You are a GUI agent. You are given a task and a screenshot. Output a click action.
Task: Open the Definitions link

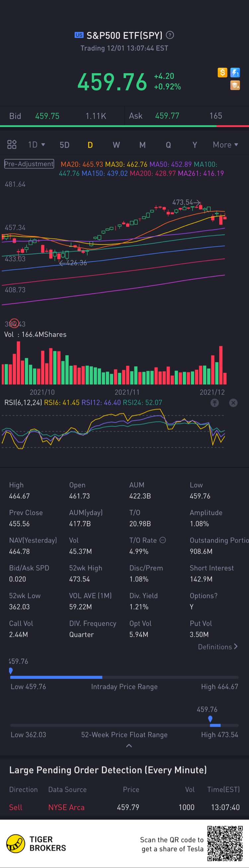(218, 647)
